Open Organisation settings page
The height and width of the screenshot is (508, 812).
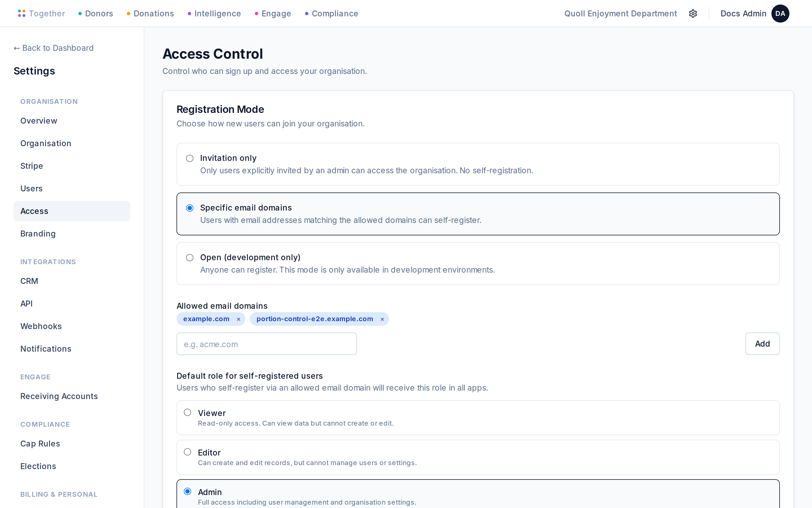pos(72,143)
